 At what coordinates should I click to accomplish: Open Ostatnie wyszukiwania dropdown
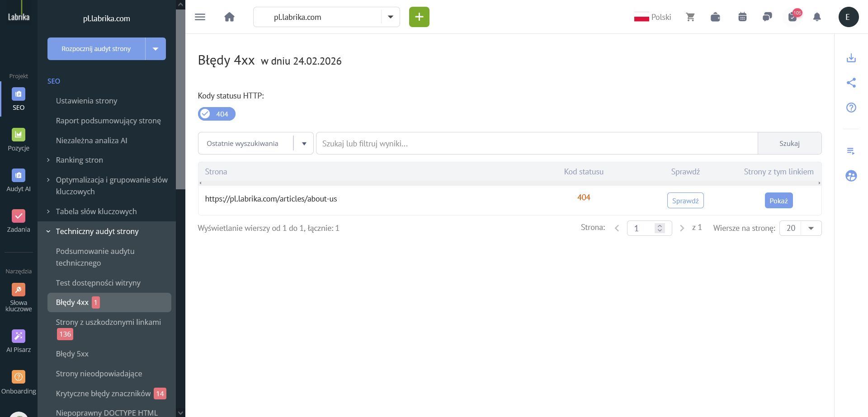pos(255,143)
